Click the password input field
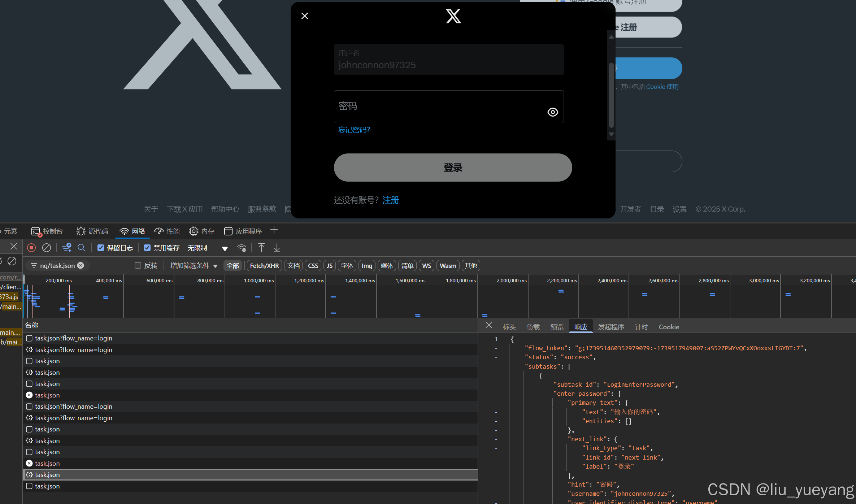The height and width of the screenshot is (504, 856). point(433,107)
